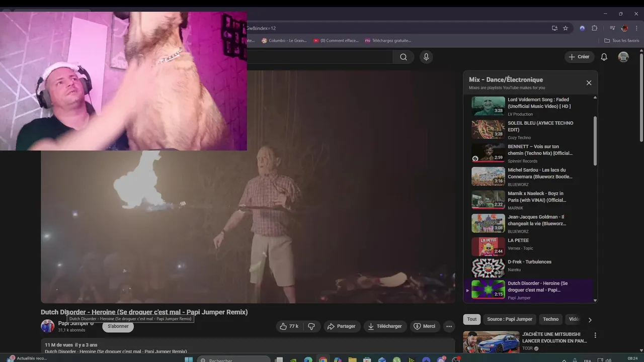This screenshot has width=644, height=362.
Task: Open the YouTube account avatar menu
Action: (623, 57)
